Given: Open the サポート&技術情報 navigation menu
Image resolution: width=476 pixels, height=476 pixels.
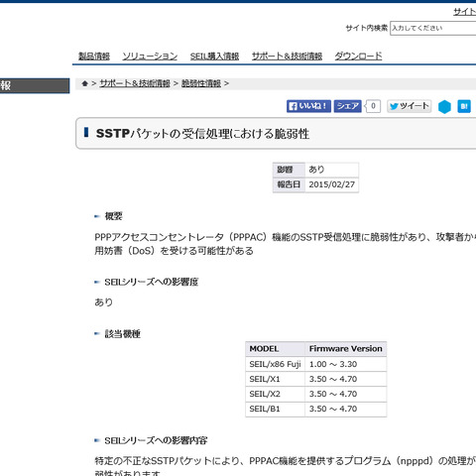Looking at the screenshot, I should pyautogui.click(x=287, y=56).
